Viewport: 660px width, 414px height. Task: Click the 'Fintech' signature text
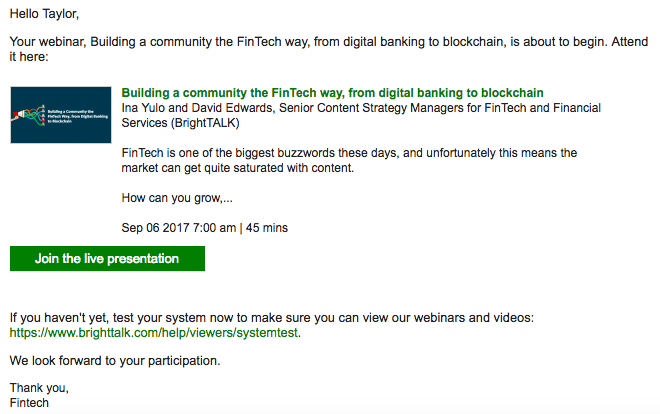click(x=29, y=403)
